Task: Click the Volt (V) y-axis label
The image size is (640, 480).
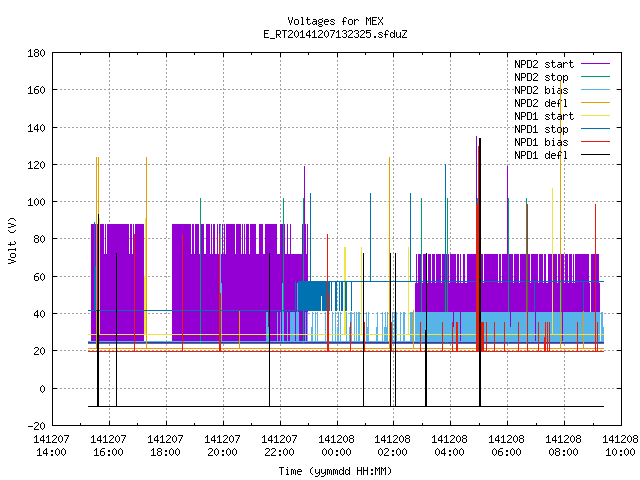Action: (13, 240)
